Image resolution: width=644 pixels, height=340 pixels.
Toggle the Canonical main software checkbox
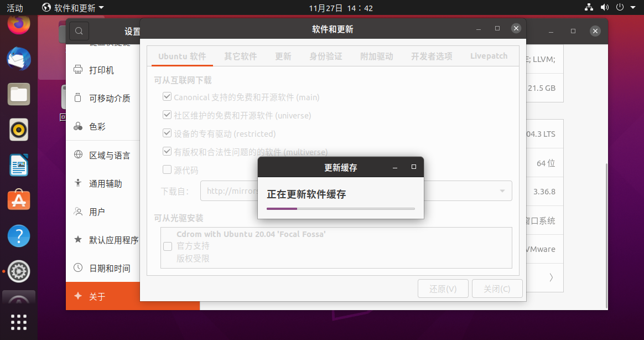(167, 96)
